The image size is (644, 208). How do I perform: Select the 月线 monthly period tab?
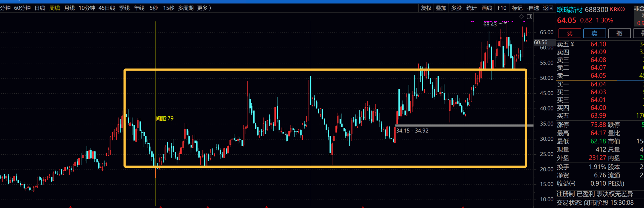point(69,8)
